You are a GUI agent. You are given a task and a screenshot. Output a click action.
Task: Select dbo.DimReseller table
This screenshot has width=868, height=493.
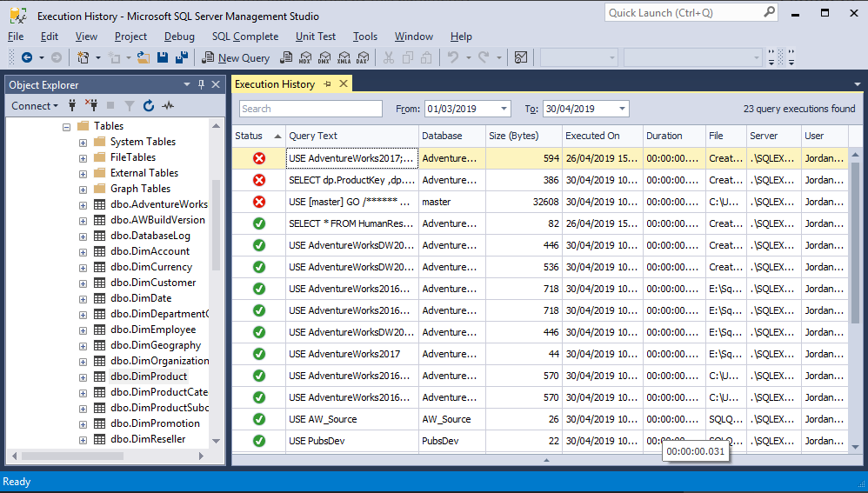click(x=148, y=439)
